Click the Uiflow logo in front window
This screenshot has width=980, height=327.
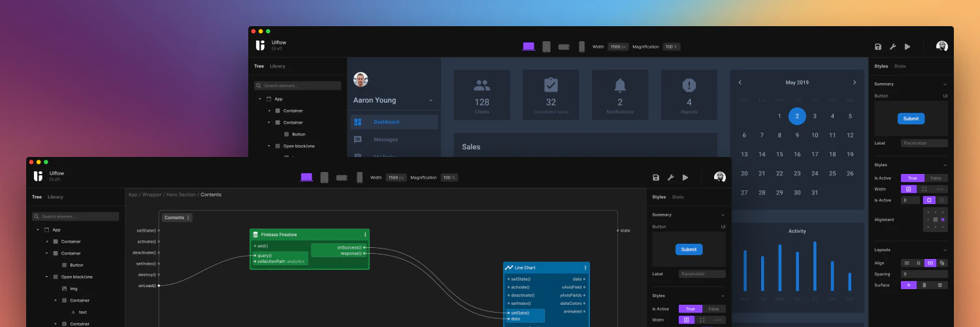[x=39, y=176]
